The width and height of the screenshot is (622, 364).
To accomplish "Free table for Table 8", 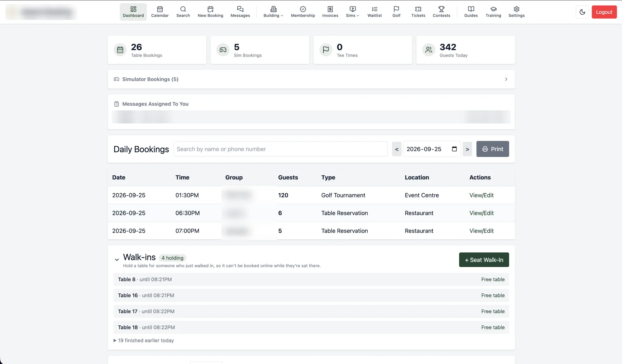I will 493,279.
